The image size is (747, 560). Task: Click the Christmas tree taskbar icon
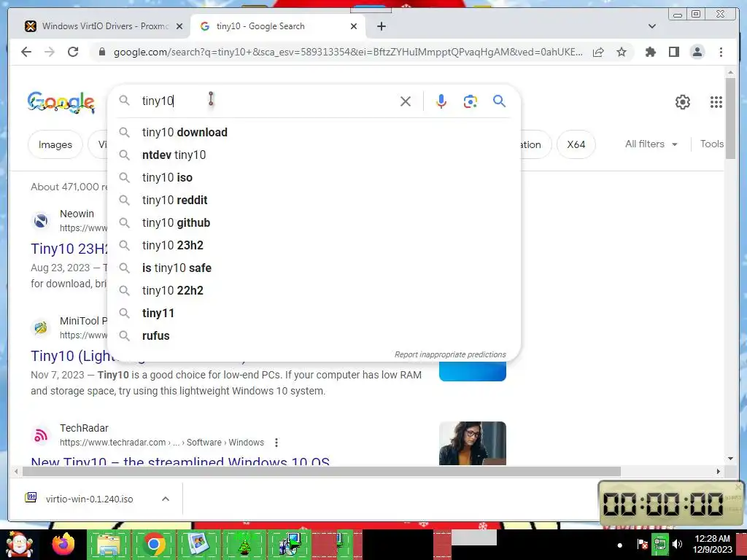(x=244, y=544)
